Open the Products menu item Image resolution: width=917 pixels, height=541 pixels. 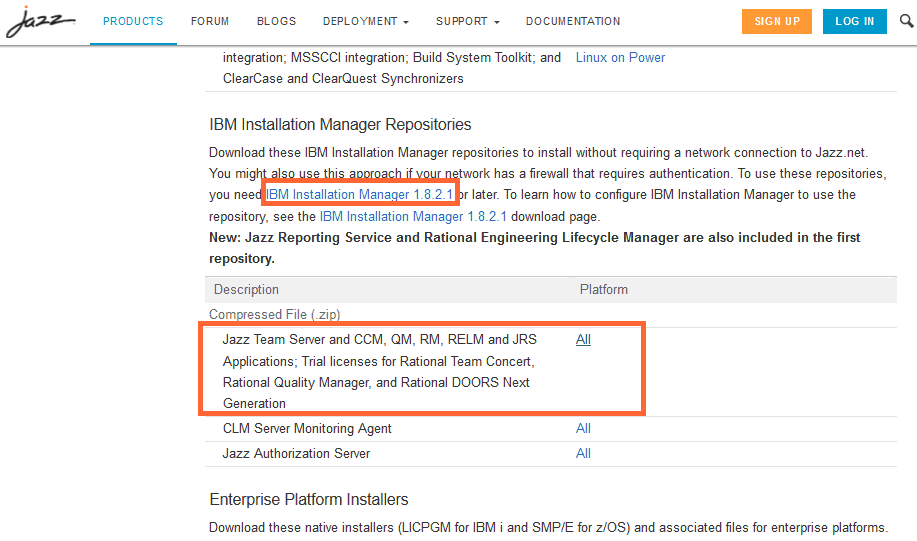pos(133,21)
